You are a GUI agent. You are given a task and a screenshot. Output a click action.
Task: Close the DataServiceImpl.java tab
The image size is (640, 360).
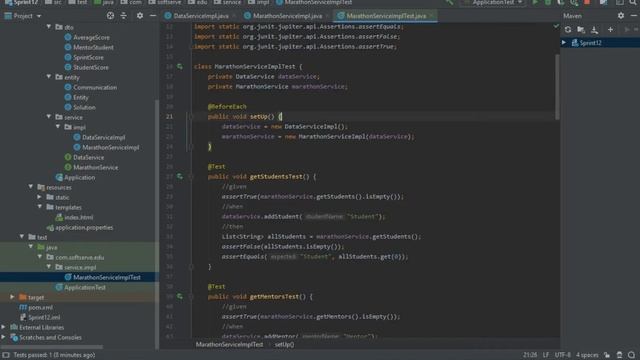[234, 16]
